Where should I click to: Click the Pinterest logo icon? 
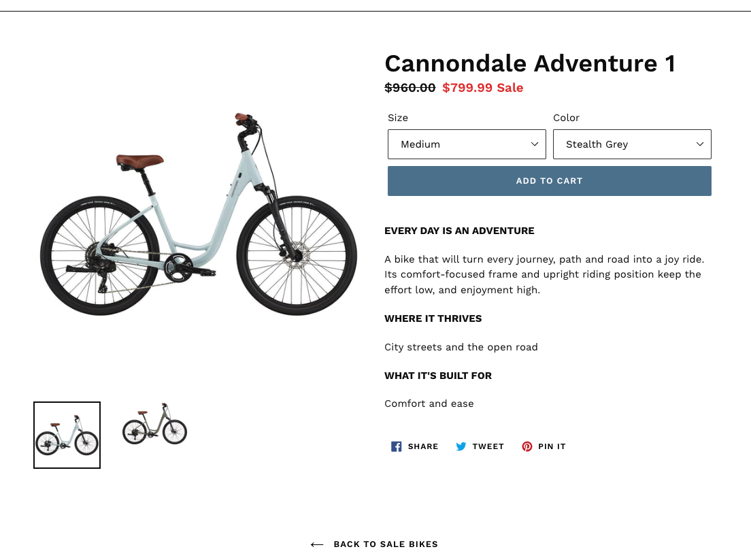[x=527, y=446]
